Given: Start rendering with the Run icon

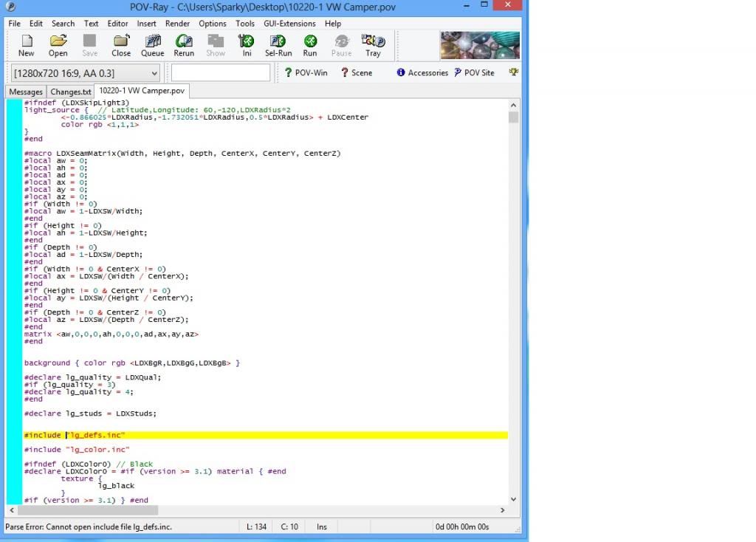Looking at the screenshot, I should [310, 45].
